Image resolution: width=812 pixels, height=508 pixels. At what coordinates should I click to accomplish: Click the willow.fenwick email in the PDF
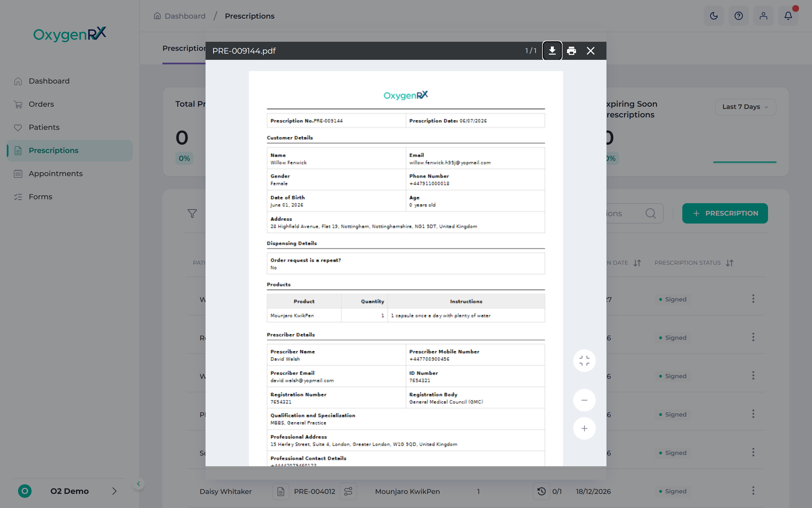450,163
